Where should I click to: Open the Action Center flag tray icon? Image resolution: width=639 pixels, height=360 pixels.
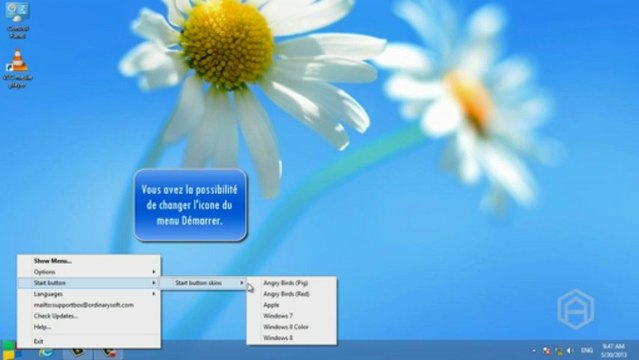[547, 351]
